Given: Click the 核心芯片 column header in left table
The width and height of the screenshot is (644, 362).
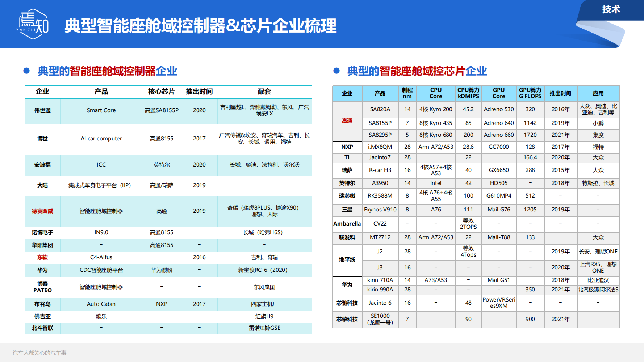Looking at the screenshot, I should 162,92.
